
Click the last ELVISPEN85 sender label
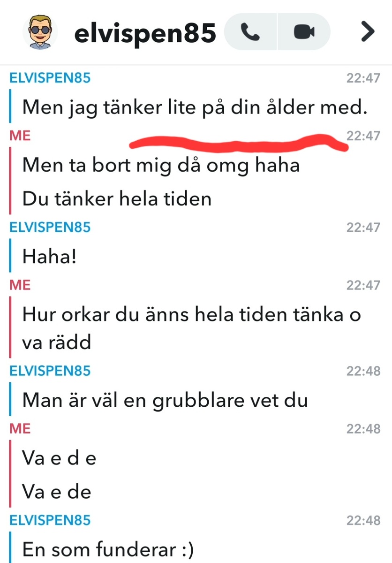[x=50, y=520]
